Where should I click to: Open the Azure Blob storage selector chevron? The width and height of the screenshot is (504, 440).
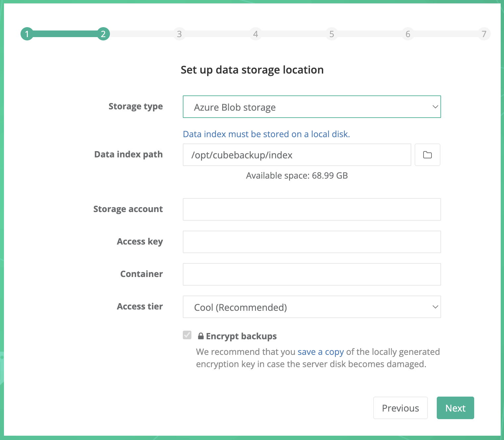pyautogui.click(x=435, y=107)
